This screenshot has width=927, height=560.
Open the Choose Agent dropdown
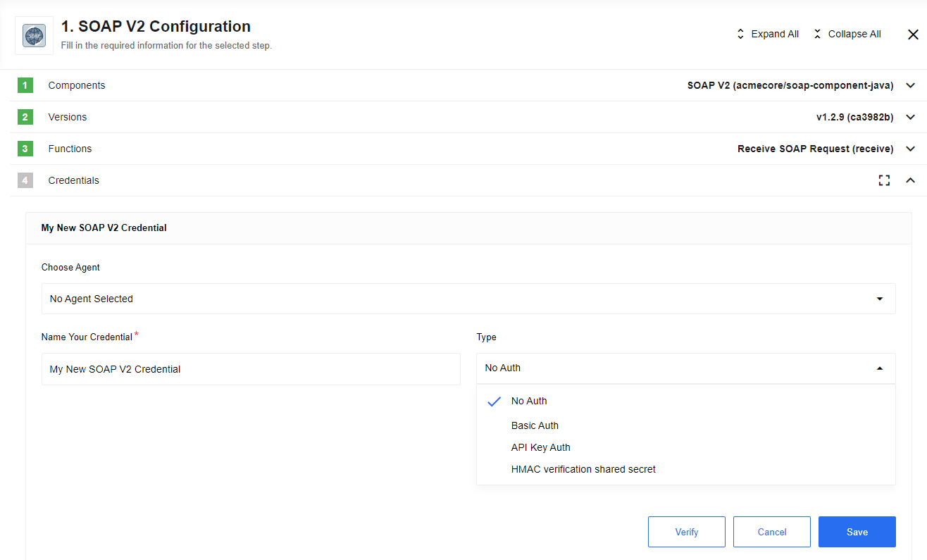[468, 299]
